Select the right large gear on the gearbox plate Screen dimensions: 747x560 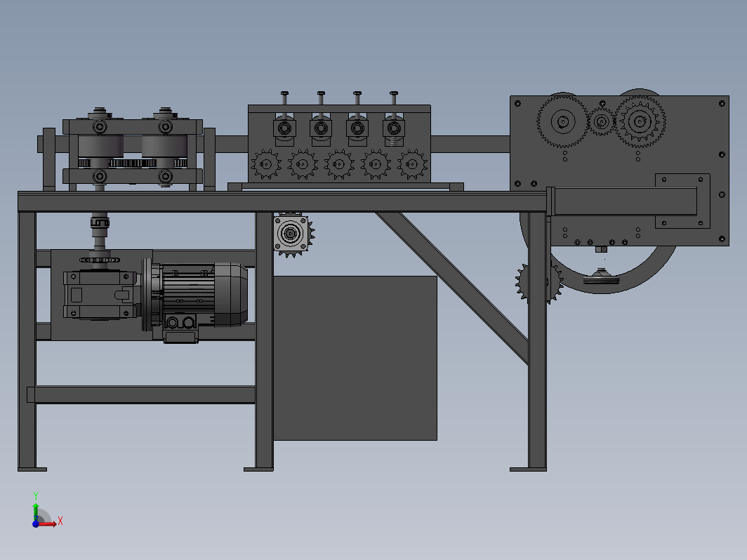[x=640, y=121]
